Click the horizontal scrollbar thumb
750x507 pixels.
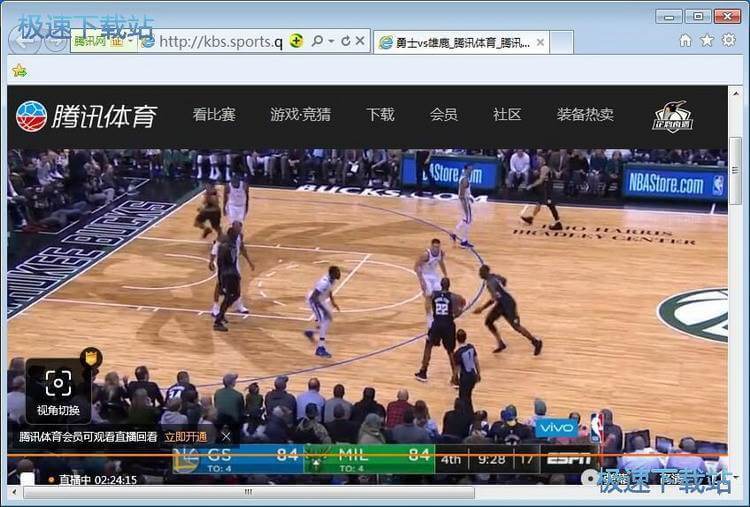click(x=249, y=492)
